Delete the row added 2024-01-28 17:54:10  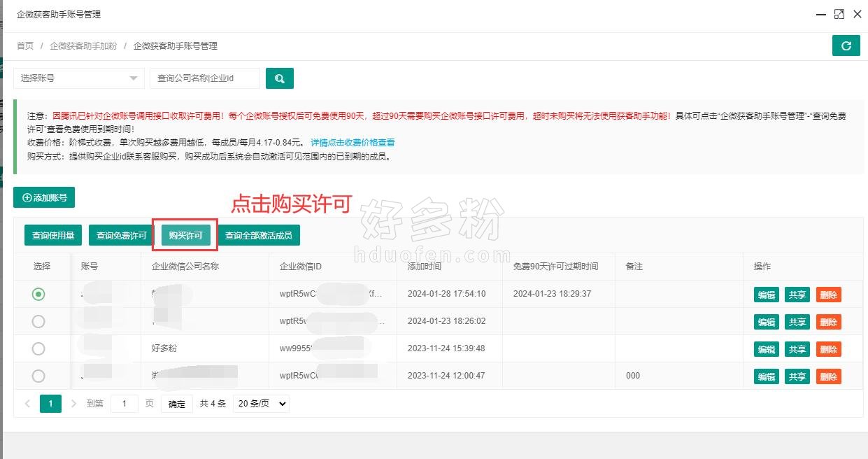tap(828, 295)
